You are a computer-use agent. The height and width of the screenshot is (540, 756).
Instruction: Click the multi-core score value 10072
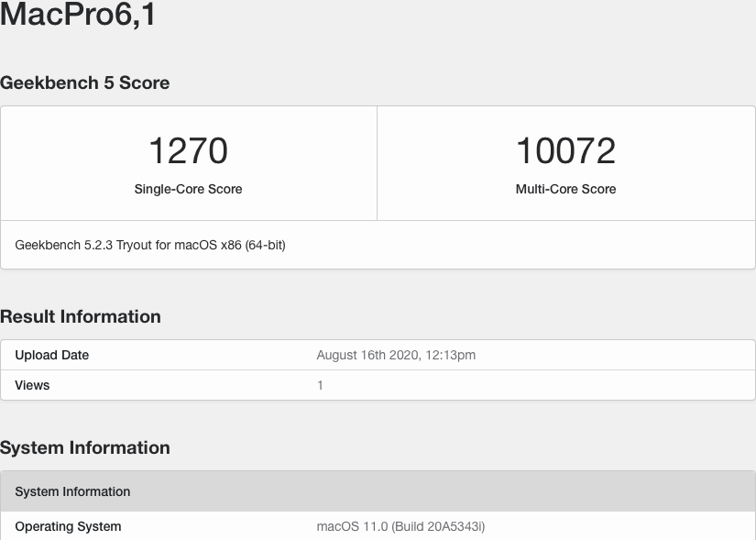click(x=565, y=150)
